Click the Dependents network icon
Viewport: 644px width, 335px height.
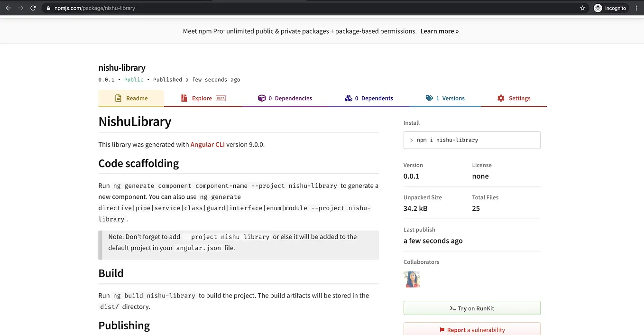click(349, 98)
